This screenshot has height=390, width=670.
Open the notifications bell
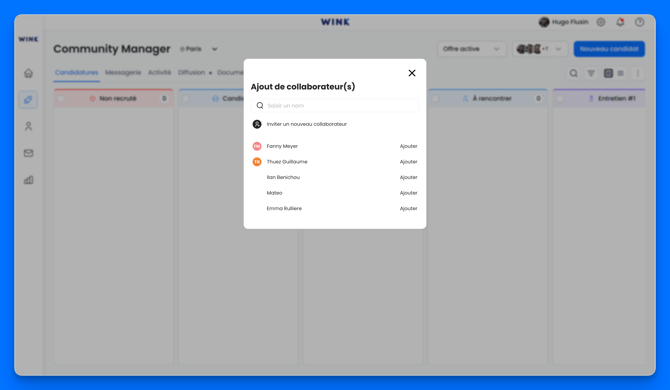[x=620, y=22]
